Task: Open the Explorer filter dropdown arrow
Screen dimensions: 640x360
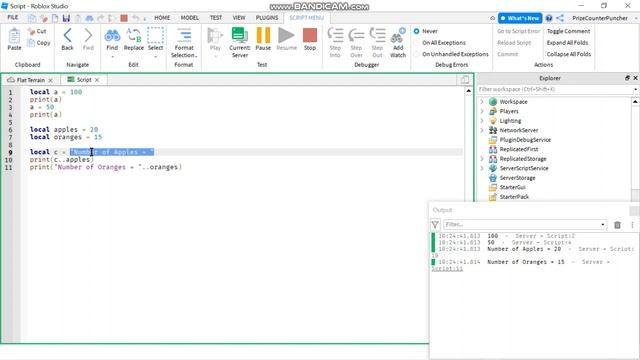Action: click(x=636, y=89)
